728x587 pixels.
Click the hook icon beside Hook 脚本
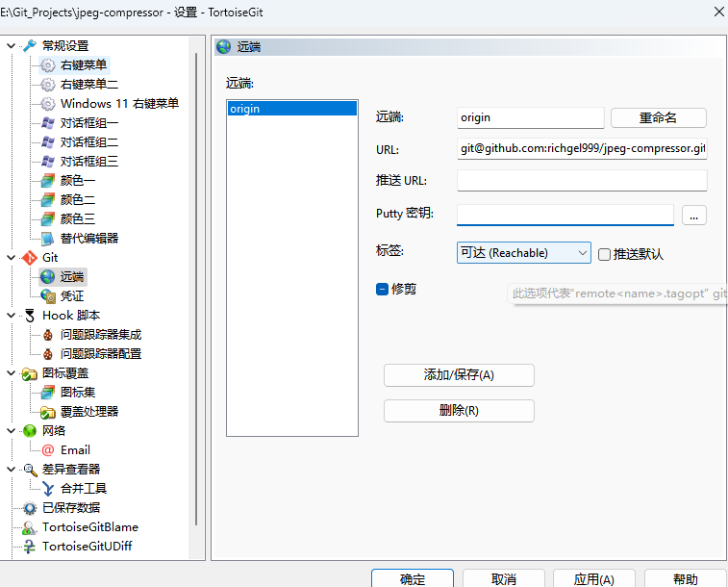(x=30, y=316)
